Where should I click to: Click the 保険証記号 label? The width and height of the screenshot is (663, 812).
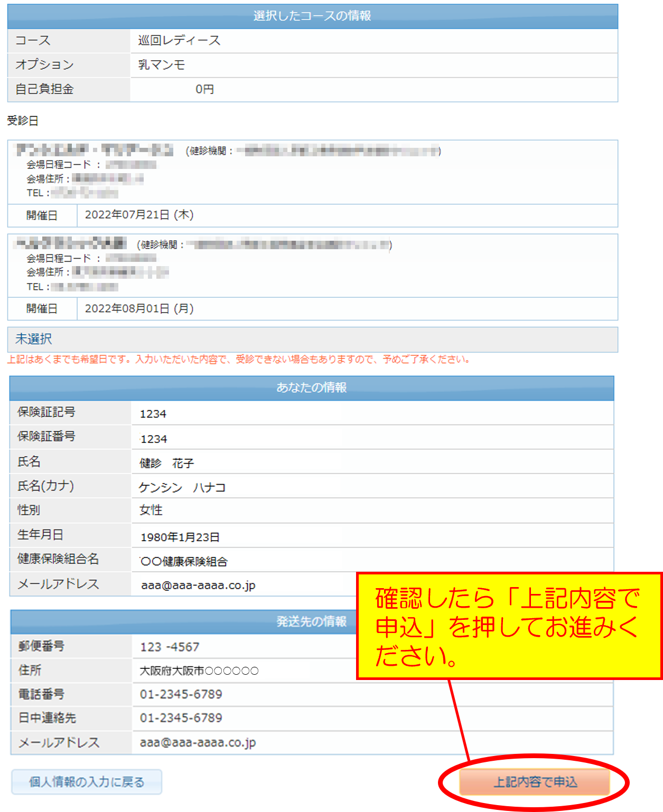(x=46, y=412)
